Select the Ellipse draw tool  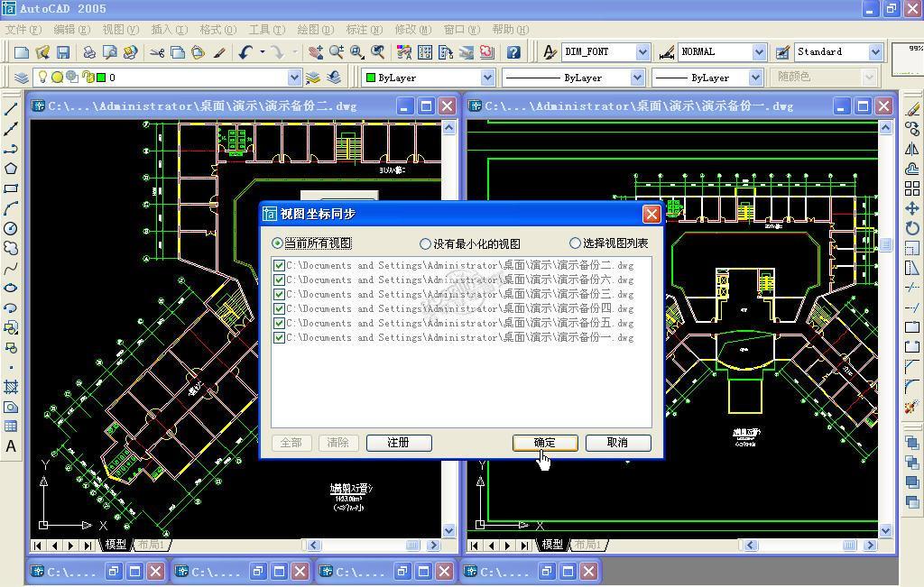[11, 288]
